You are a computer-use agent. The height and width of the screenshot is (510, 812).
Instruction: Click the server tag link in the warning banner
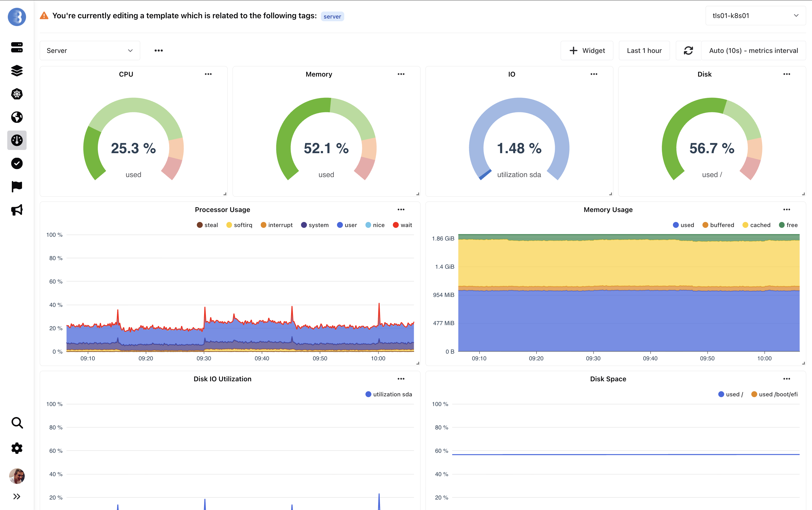coord(332,16)
